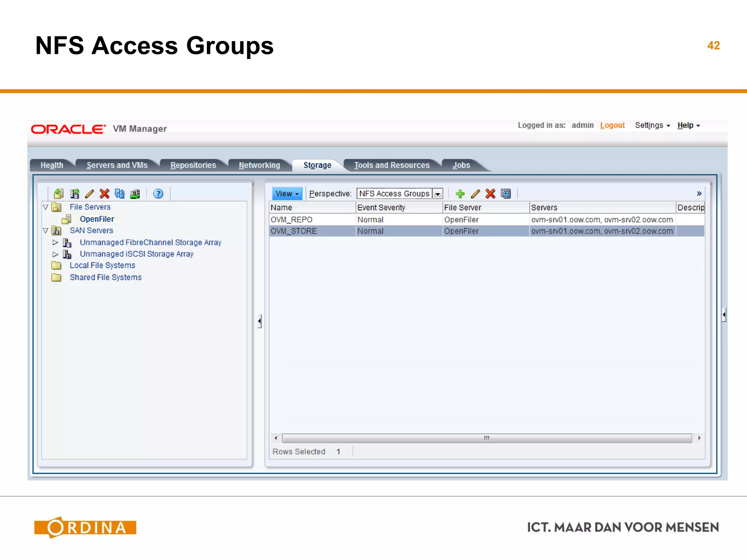The width and height of the screenshot is (747, 560).
Task: Delete selected access group with red X
Action: (490, 194)
